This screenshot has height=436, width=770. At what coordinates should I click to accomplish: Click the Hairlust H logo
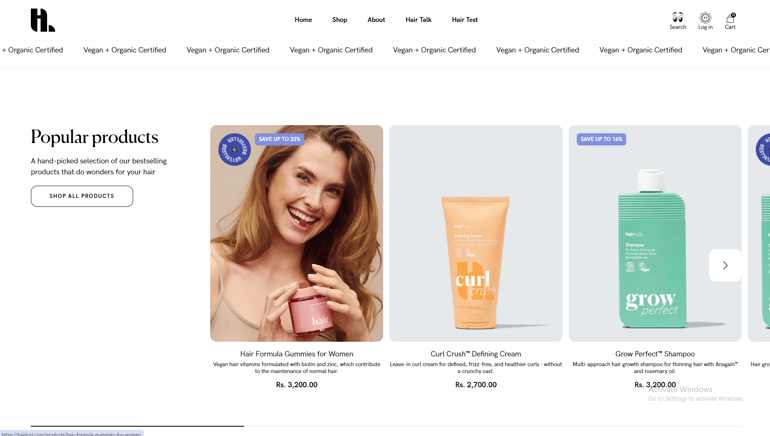(43, 20)
